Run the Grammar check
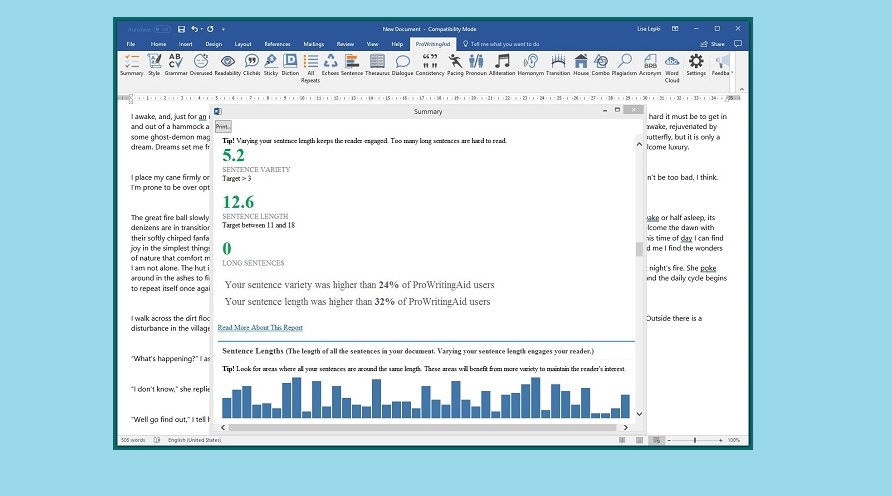The height and width of the screenshot is (496, 892). click(176, 65)
